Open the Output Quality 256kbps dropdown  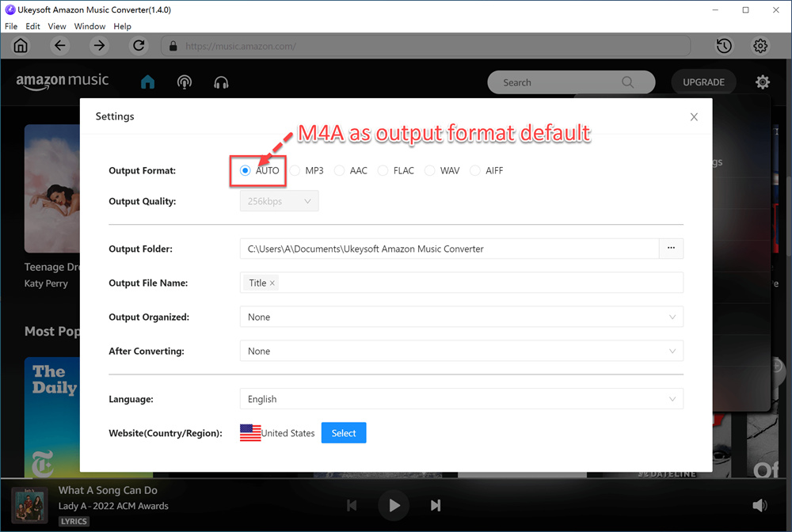pos(279,201)
